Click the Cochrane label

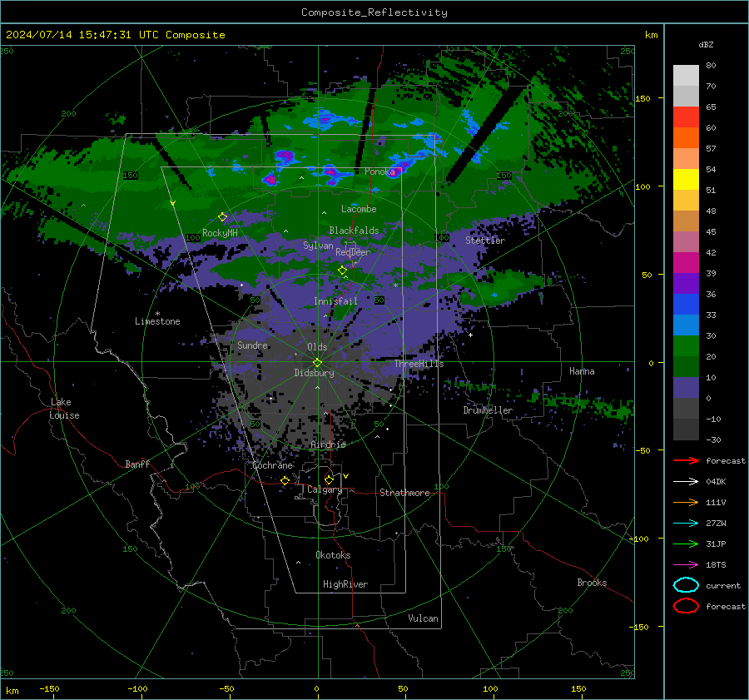point(272,465)
